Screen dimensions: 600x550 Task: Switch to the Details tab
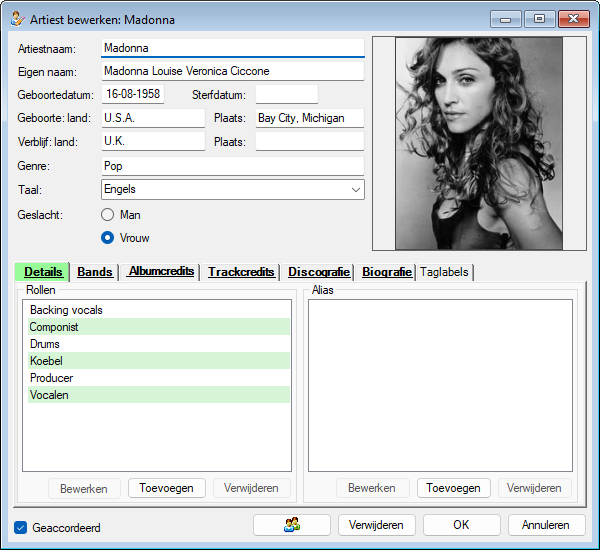[x=42, y=272]
